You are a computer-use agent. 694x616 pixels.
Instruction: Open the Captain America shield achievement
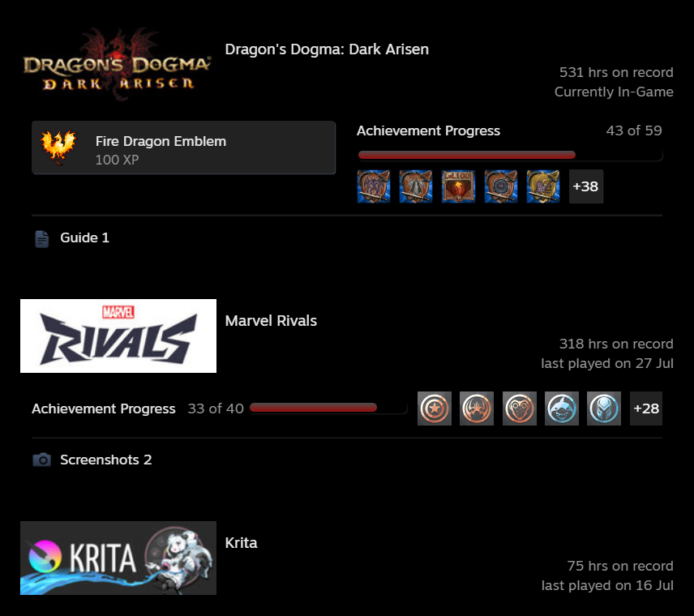pyautogui.click(x=435, y=408)
